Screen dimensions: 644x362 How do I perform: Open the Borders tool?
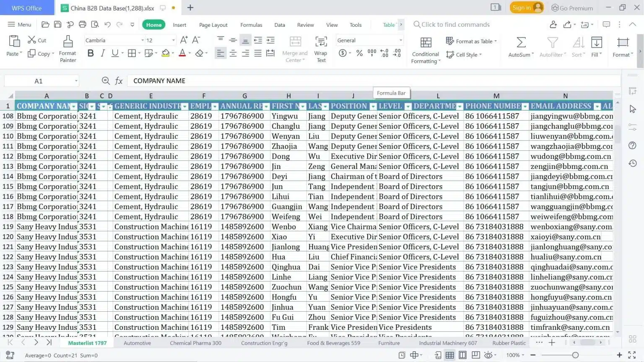point(132,53)
